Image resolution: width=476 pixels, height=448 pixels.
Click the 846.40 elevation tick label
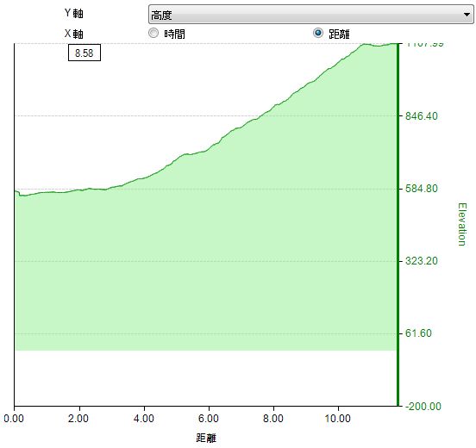click(x=422, y=115)
